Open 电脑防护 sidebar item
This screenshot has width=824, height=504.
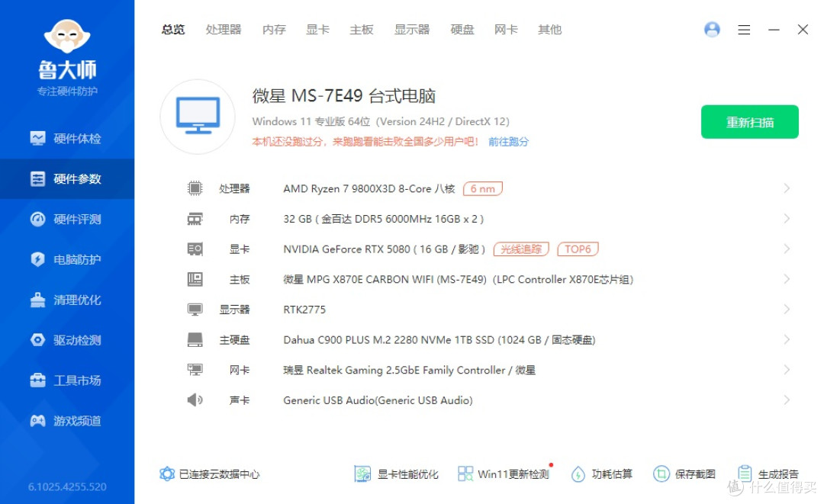pyautogui.click(x=66, y=259)
